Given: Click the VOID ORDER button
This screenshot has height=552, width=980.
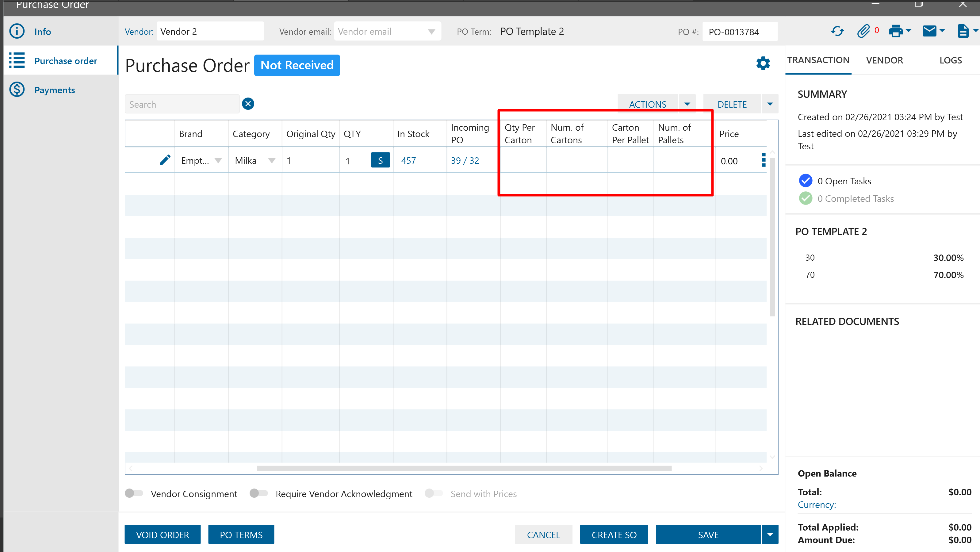Looking at the screenshot, I should [163, 535].
